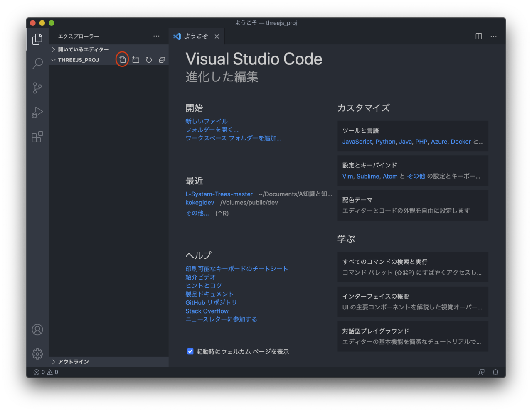This screenshot has height=412, width=532.
Task: Collapse the THREEJS_PROJ folder section
Action: [x=79, y=60]
